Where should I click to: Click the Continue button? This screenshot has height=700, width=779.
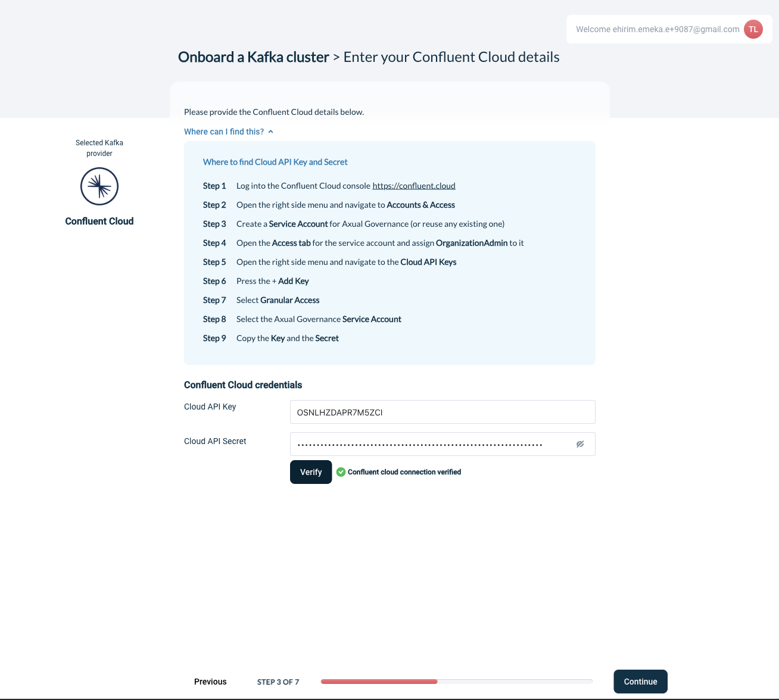click(640, 682)
